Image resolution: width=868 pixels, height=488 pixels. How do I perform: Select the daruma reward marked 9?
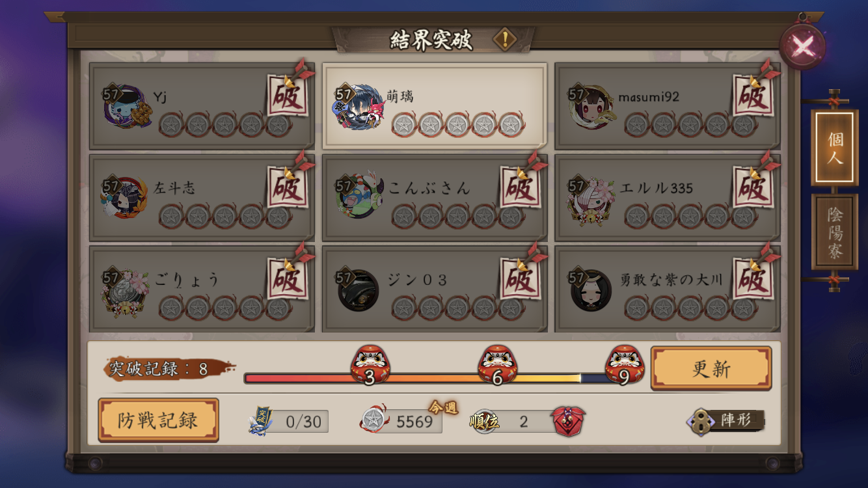625,365
